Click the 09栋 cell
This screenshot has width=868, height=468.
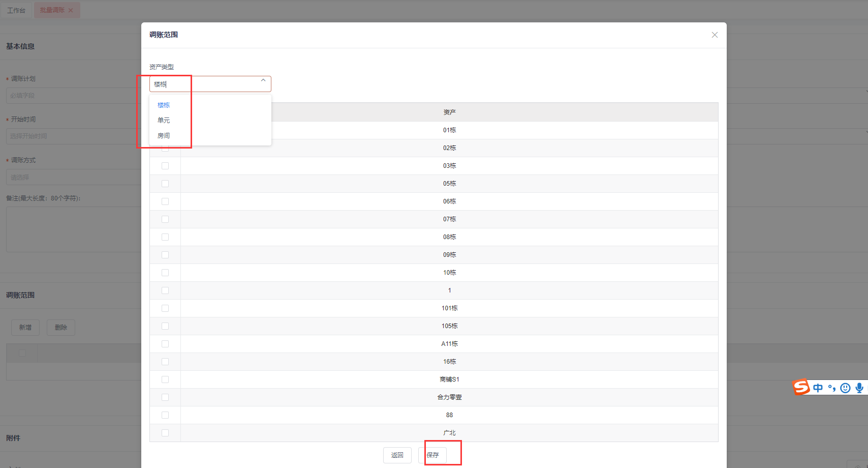point(449,255)
